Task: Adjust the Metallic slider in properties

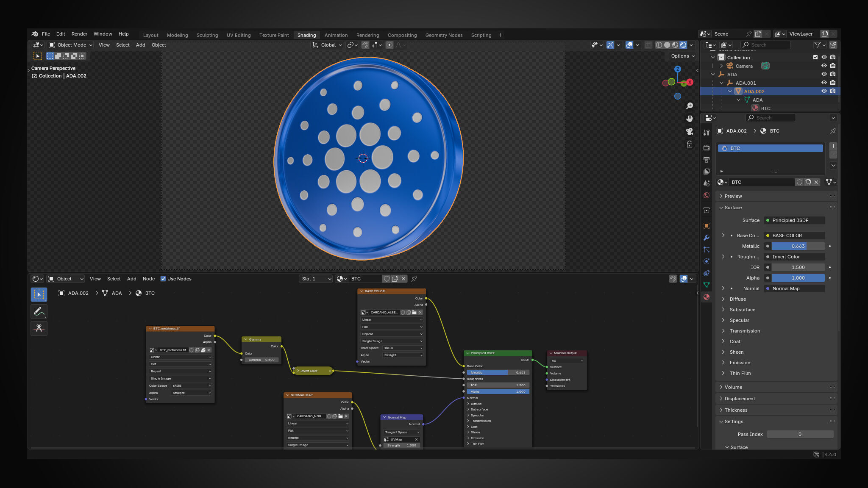Action: tap(798, 246)
